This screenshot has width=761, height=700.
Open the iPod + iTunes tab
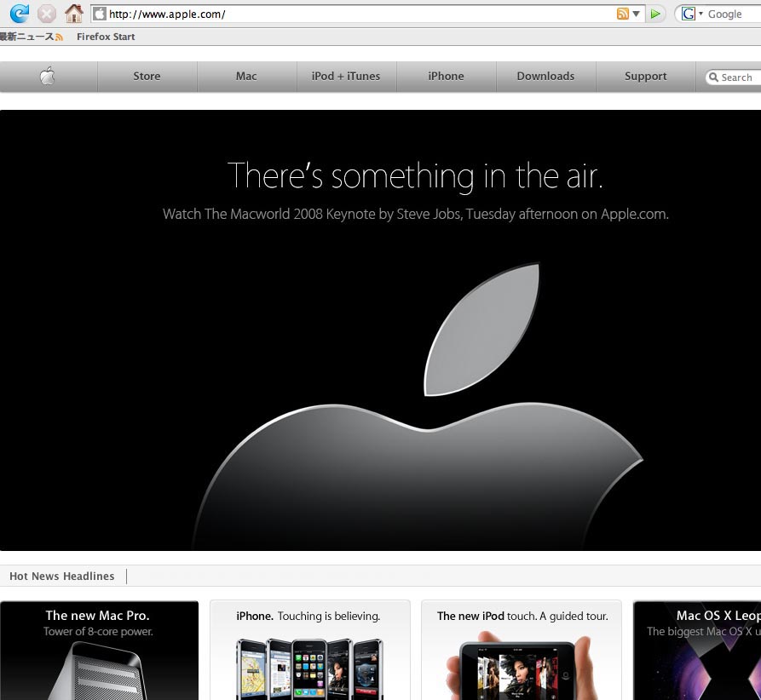pos(346,76)
